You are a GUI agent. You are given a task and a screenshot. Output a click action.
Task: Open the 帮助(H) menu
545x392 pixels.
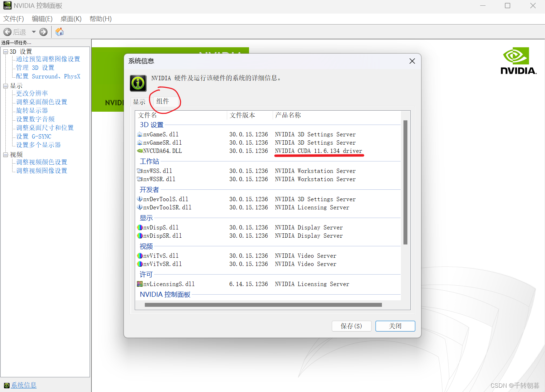pyautogui.click(x=101, y=19)
